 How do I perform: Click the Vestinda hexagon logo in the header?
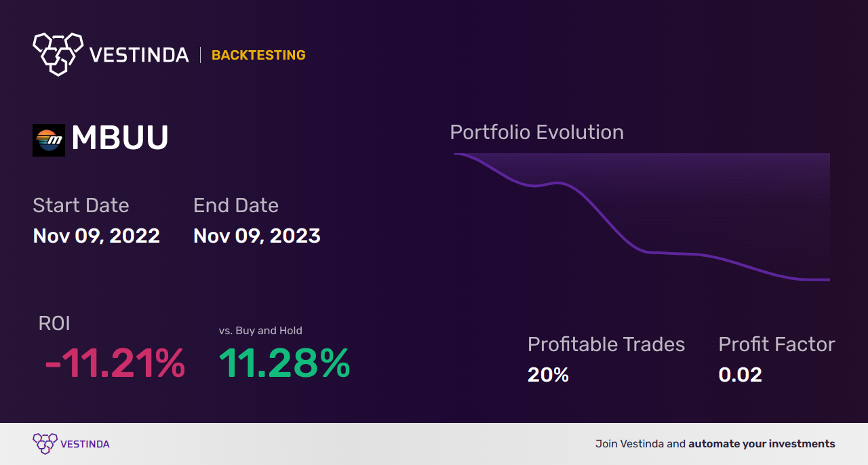(58, 53)
